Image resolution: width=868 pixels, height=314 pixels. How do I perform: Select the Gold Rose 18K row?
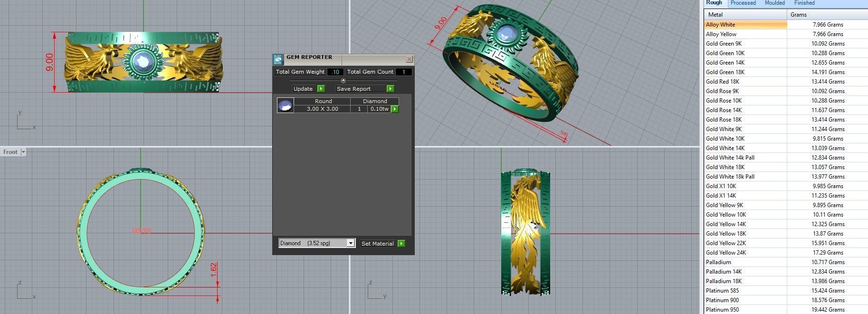[x=786, y=120]
